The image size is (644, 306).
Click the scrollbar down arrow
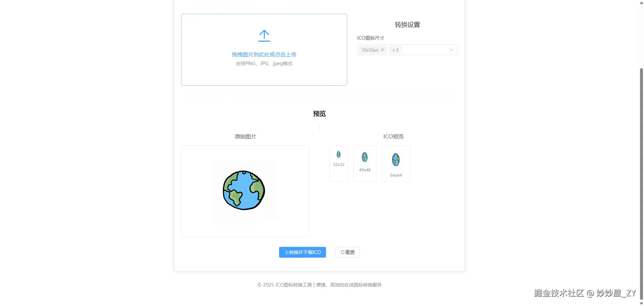point(641,303)
